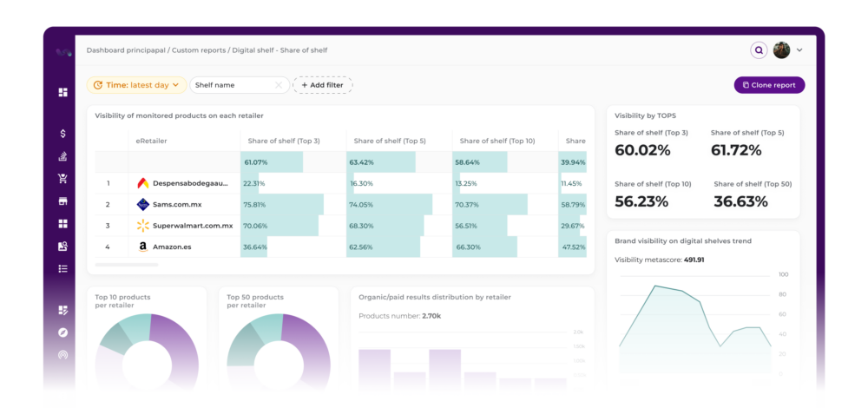The image size is (868, 408).
Task: Click the Clone report button
Action: click(x=769, y=85)
